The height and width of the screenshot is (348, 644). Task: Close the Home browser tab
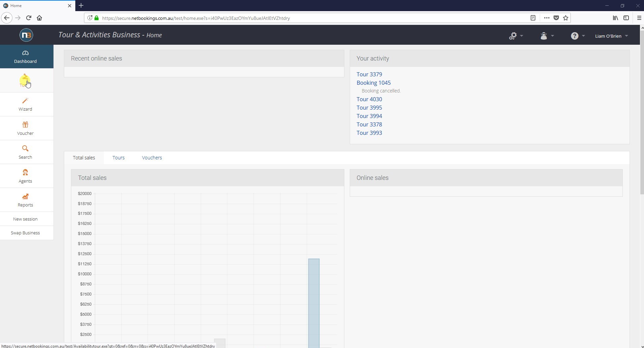[70, 6]
